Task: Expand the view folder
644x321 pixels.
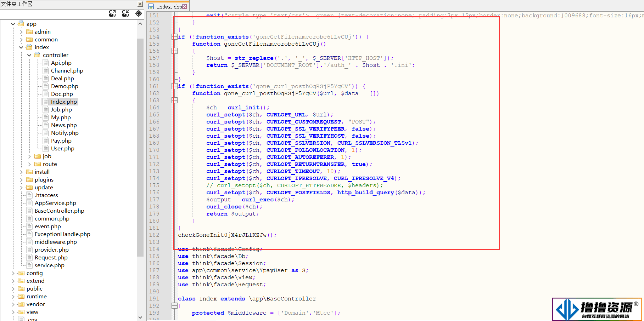Action: 13,312
